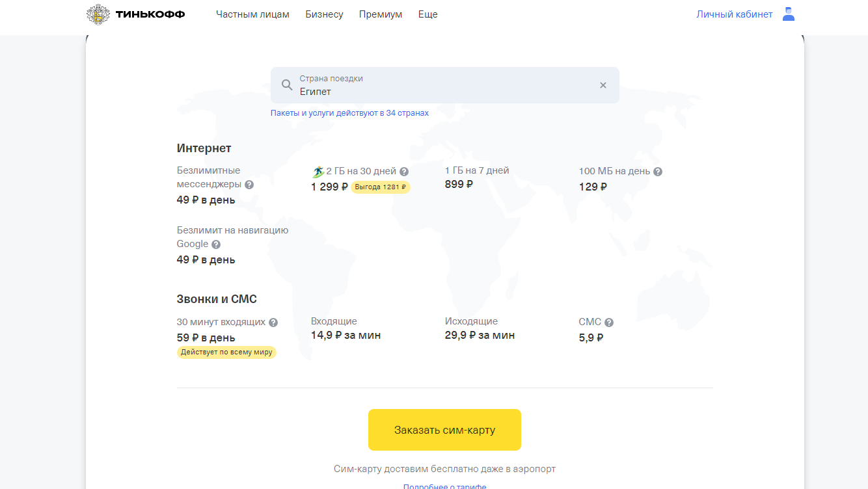Open help icon for unlimited messengers
This screenshot has height=489, width=868.
249,185
